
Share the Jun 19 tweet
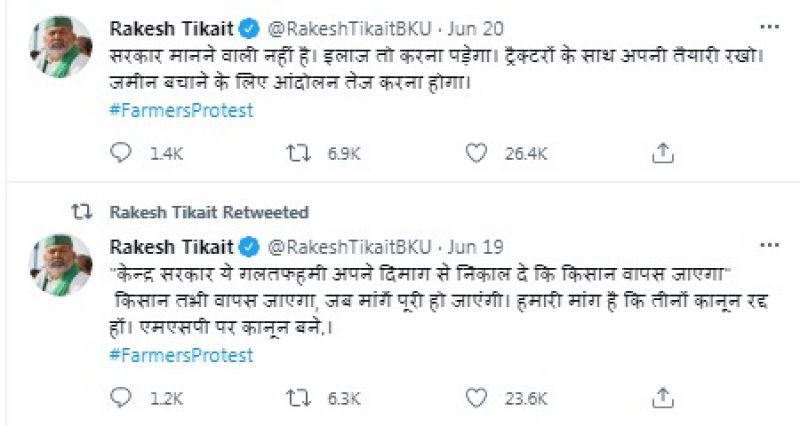pos(661,397)
